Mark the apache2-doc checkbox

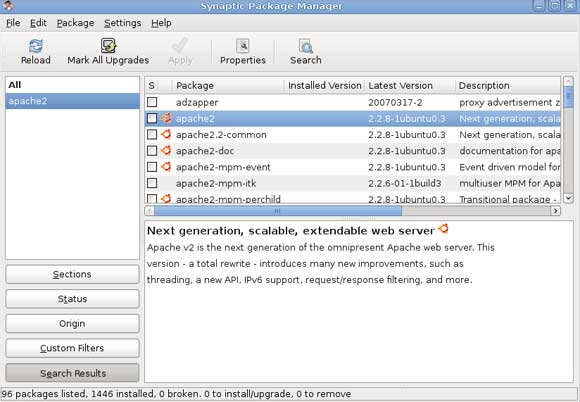(152, 151)
